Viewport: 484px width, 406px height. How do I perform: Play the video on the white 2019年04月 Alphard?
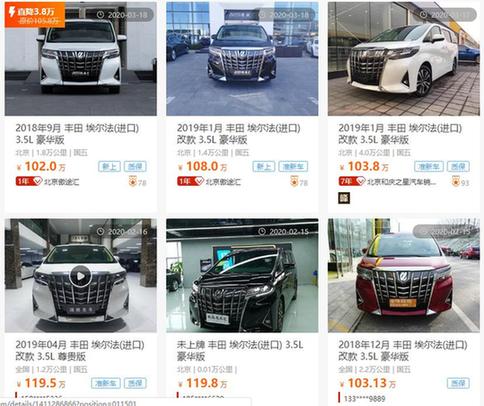coord(80,276)
